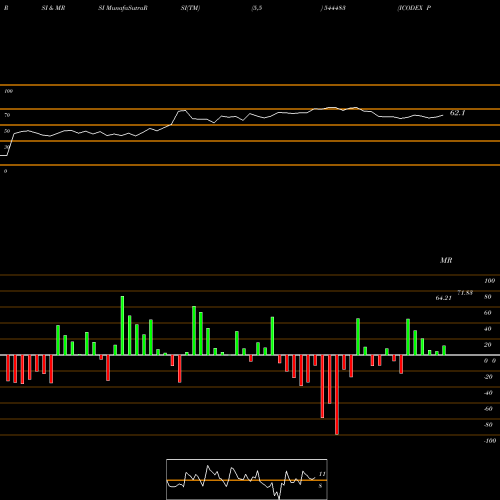Click the '-40' label on MR axis
This screenshot has width=500, height=500.
[488, 393]
